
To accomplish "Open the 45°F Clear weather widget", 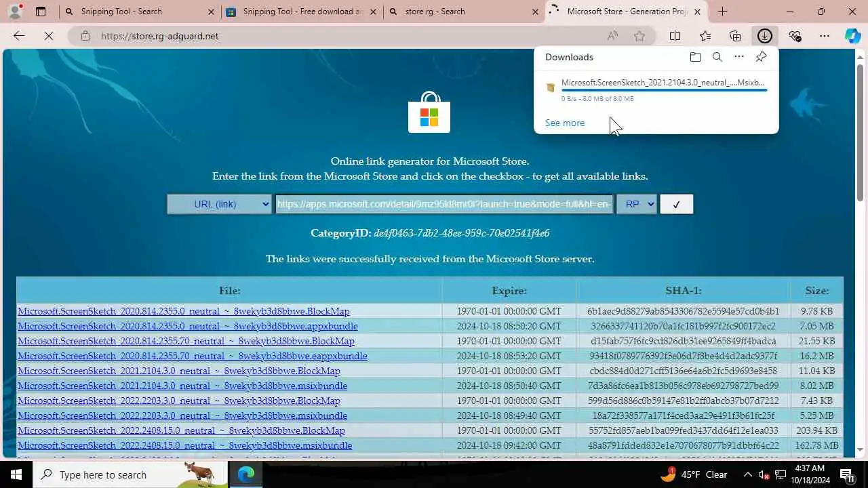I will tap(694, 474).
